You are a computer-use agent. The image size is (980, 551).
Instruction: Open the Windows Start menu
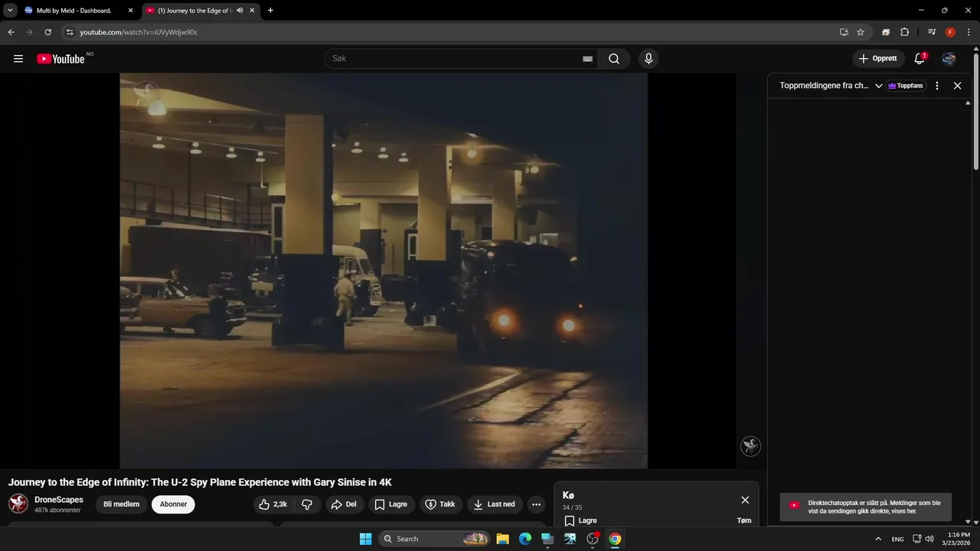[x=365, y=539]
